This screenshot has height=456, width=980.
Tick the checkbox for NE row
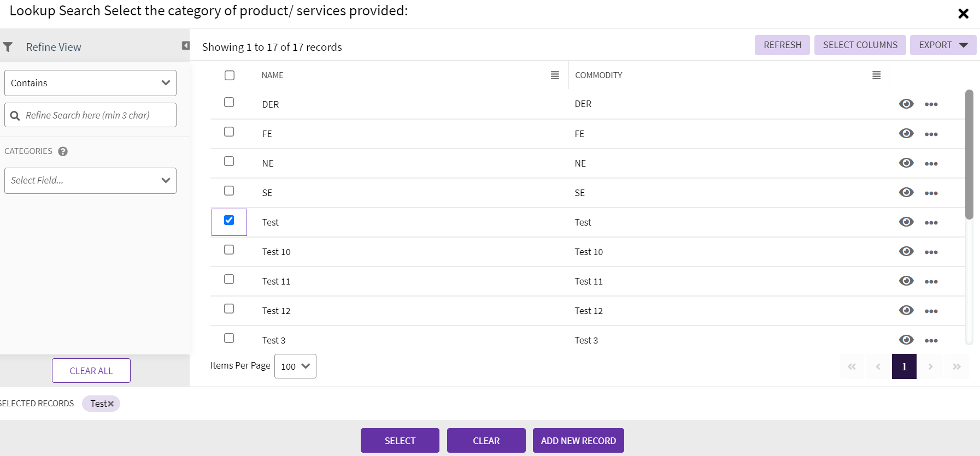pos(229,161)
